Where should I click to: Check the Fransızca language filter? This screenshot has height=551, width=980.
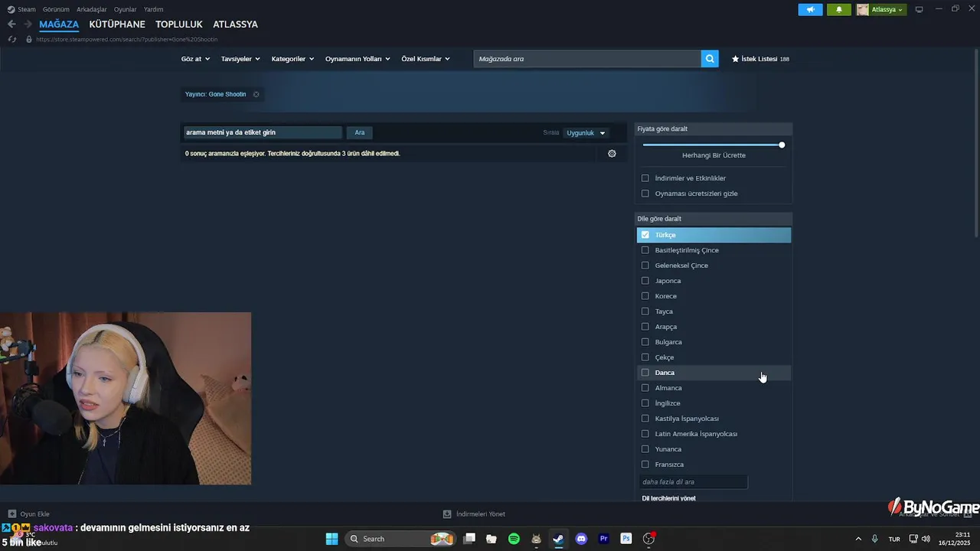pyautogui.click(x=645, y=465)
